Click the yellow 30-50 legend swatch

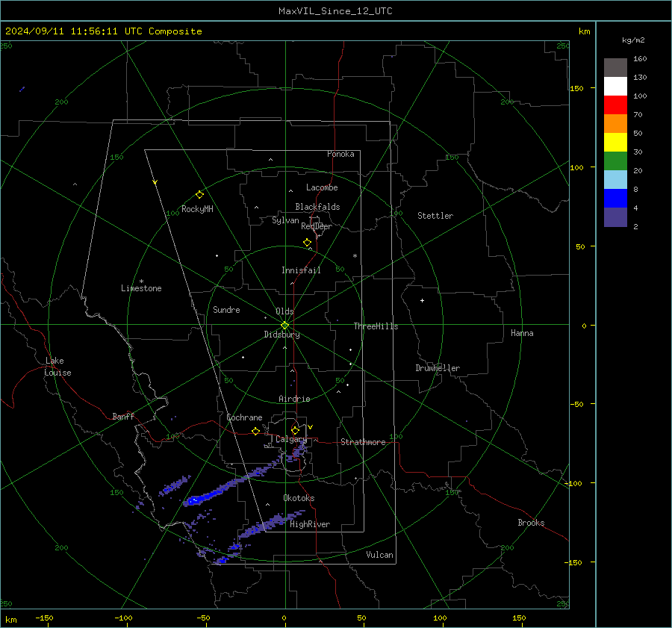tap(615, 143)
